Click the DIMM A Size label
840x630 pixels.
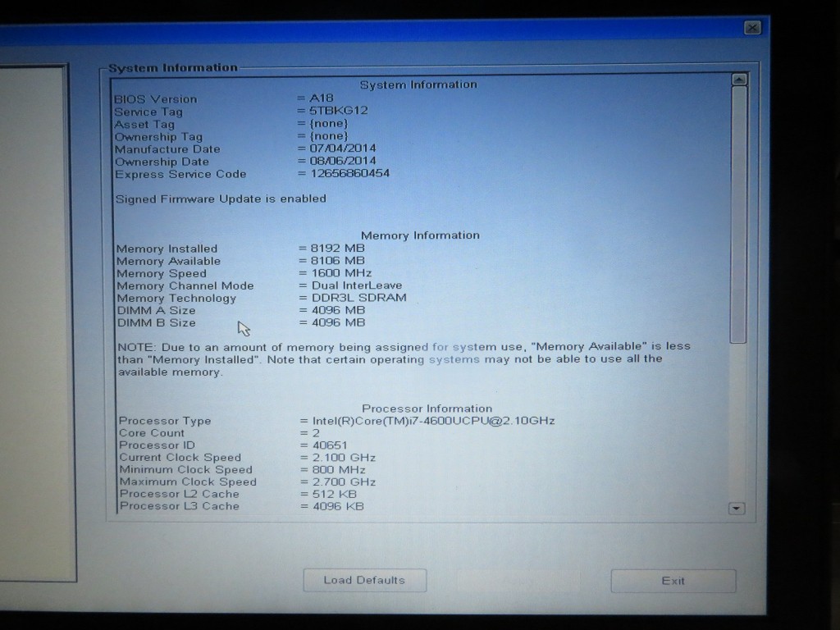coord(157,311)
